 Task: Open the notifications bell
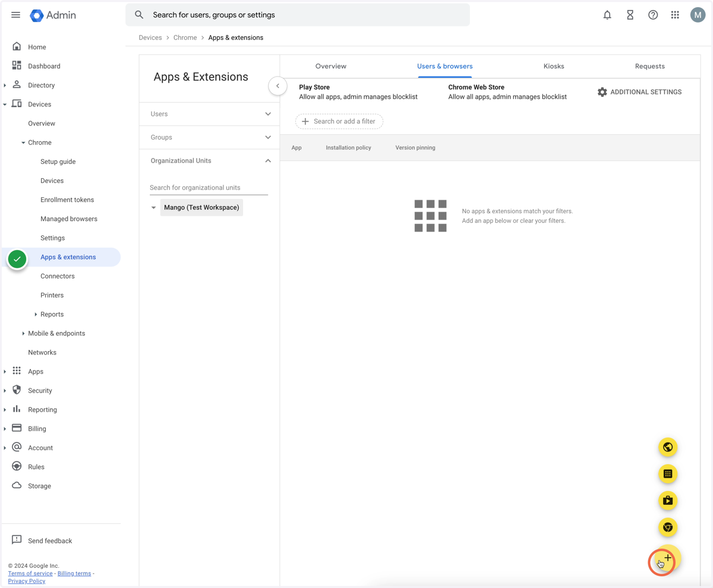pos(607,15)
